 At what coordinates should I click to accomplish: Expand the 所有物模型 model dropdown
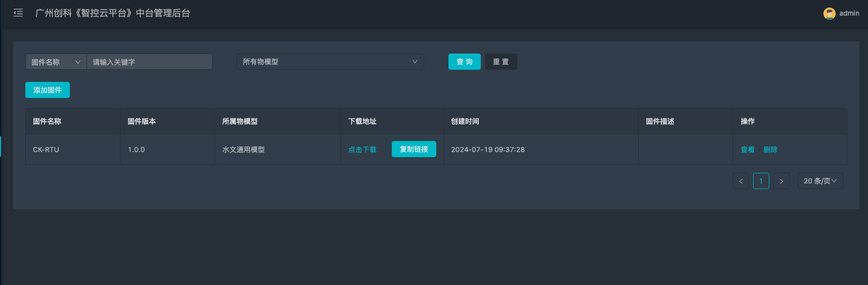click(330, 62)
